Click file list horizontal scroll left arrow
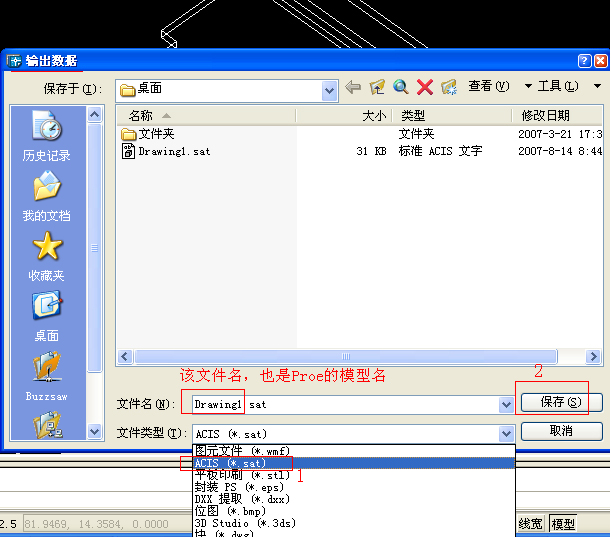The height and width of the screenshot is (537, 611). point(125,357)
